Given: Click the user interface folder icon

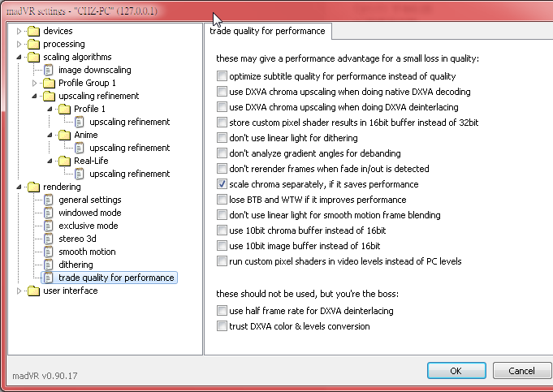Looking at the screenshot, I should 33,291.
